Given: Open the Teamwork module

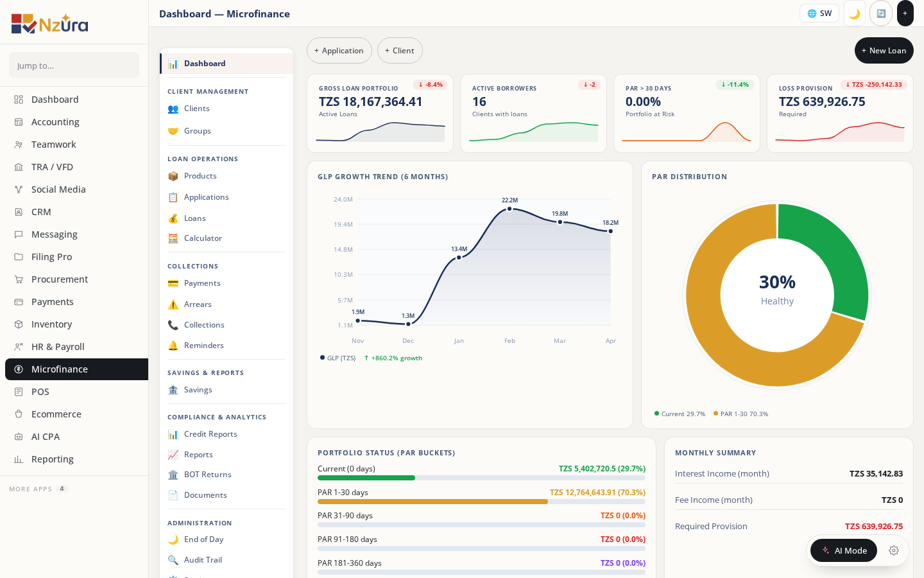Looking at the screenshot, I should (76, 144).
